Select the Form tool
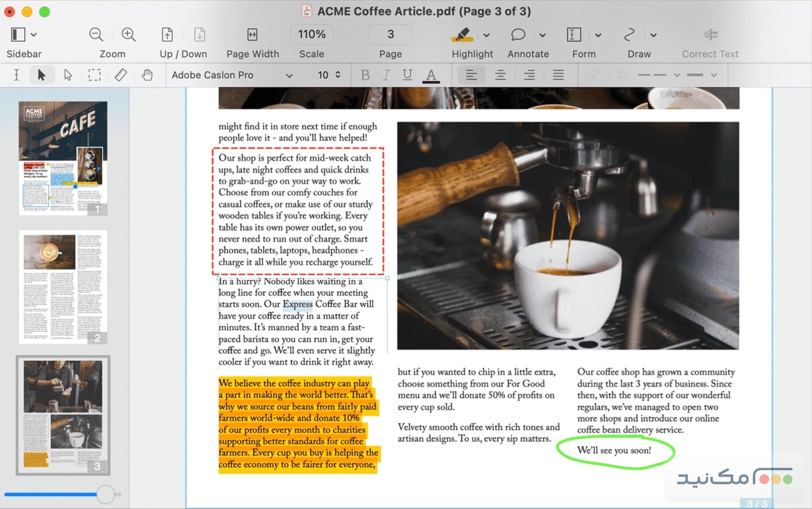The image size is (812, 509). tap(573, 35)
